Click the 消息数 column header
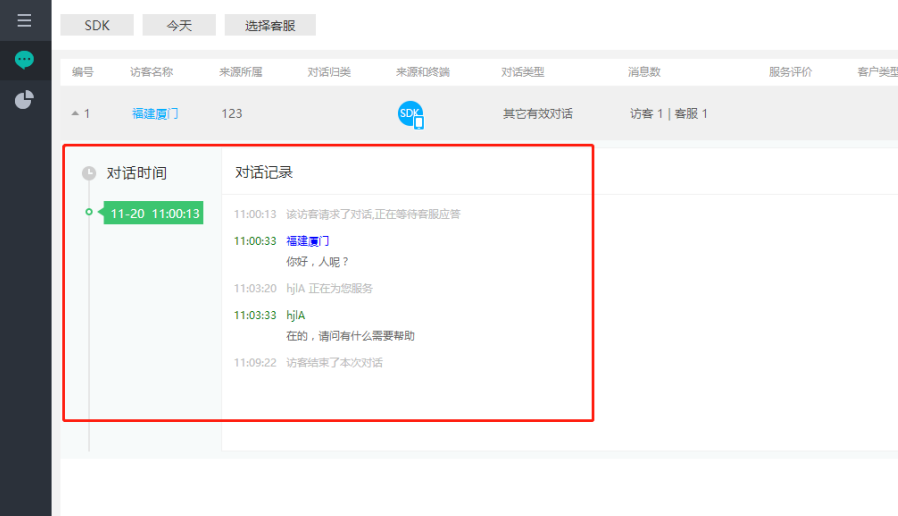The image size is (898, 516). coord(644,72)
